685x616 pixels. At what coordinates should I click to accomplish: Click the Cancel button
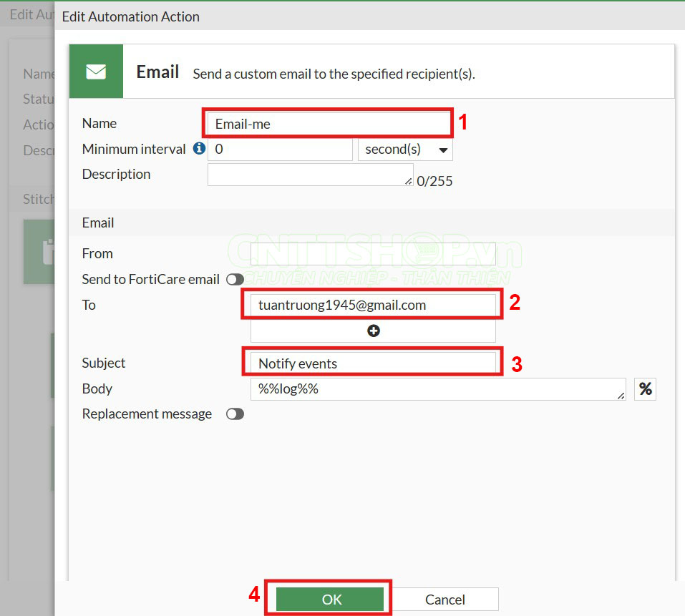pos(445,600)
